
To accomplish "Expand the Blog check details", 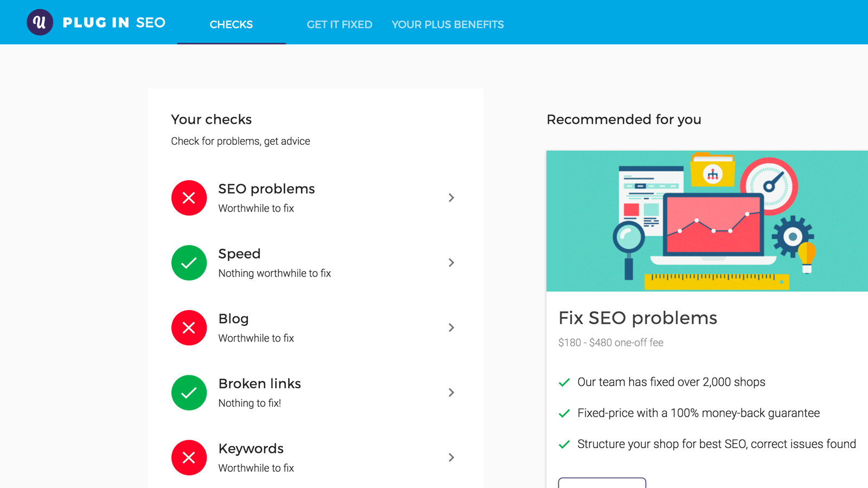I will tap(451, 328).
